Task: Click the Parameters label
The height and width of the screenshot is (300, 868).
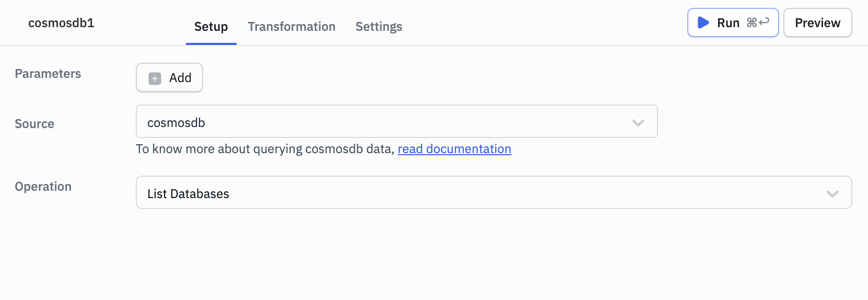Action: pyautogui.click(x=48, y=74)
